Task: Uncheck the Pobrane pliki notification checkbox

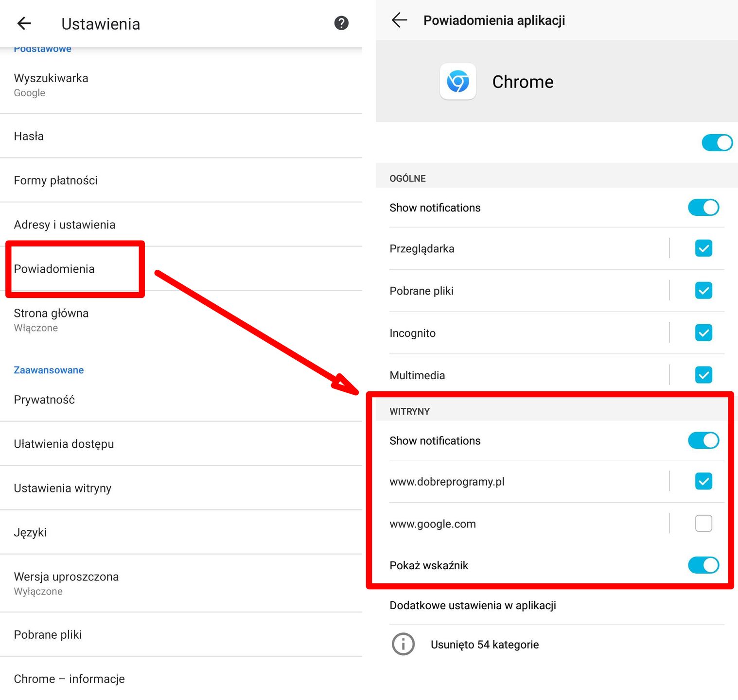Action: 703,290
